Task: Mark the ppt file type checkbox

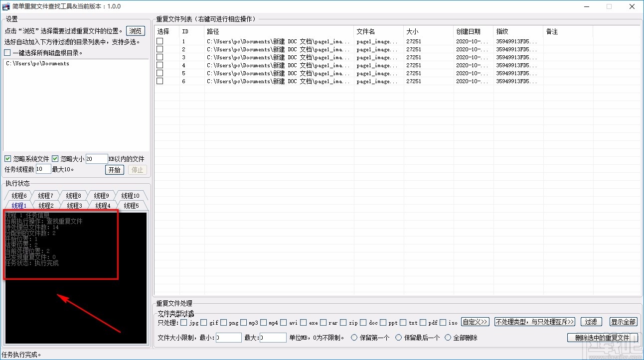Action: pos(383,322)
